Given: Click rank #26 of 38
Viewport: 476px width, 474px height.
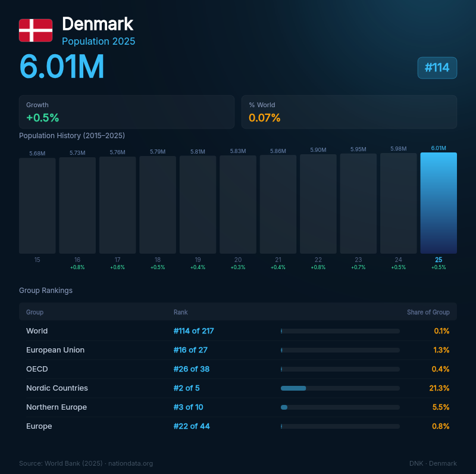Looking at the screenshot, I should coord(192,369).
